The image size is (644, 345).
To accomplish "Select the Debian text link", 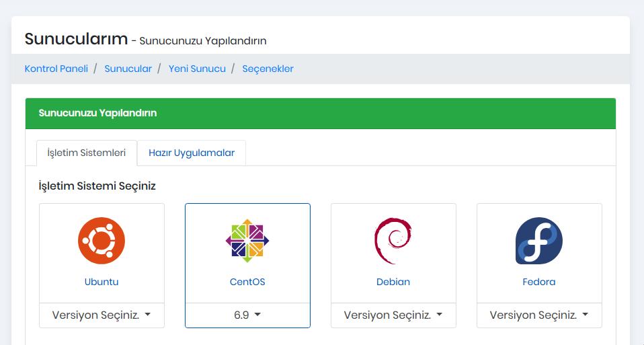I will point(393,282).
